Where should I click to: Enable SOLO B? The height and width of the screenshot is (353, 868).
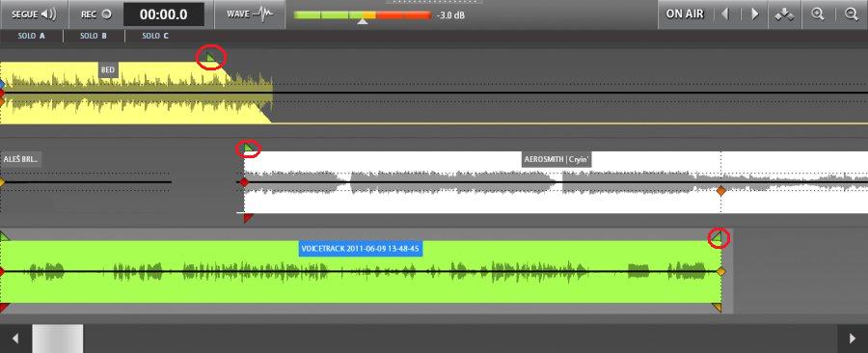pyautogui.click(x=94, y=36)
